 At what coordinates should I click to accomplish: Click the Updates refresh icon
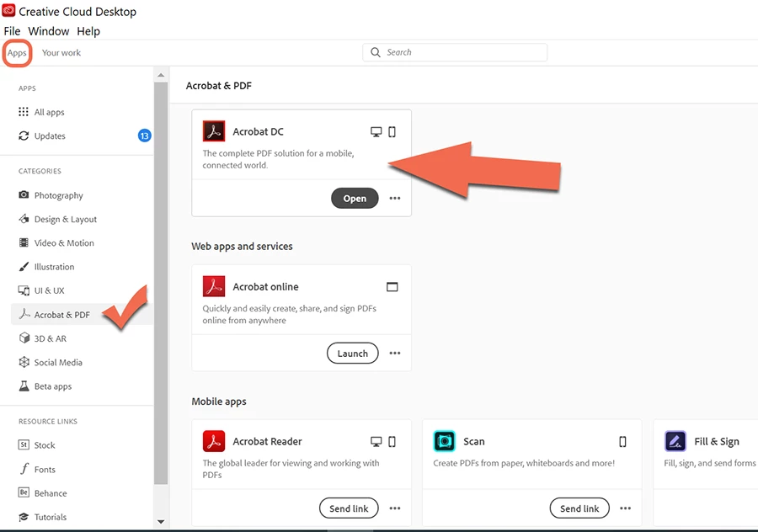pos(24,136)
